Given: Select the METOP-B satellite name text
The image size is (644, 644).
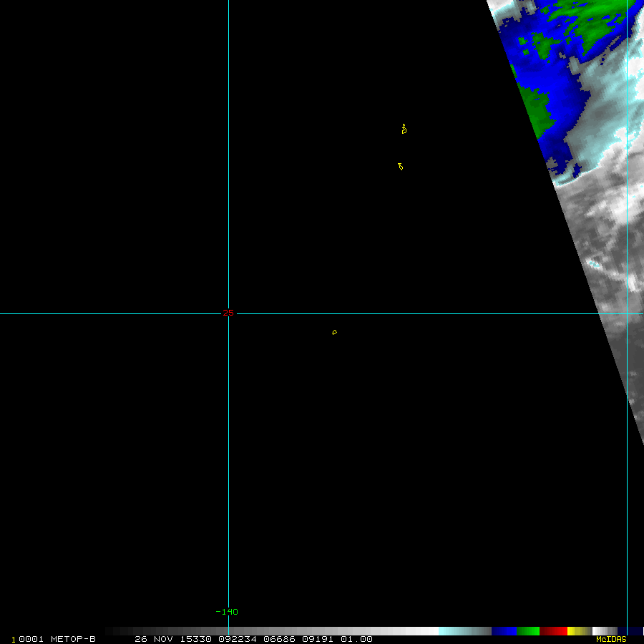Looking at the screenshot, I should (x=73, y=639).
